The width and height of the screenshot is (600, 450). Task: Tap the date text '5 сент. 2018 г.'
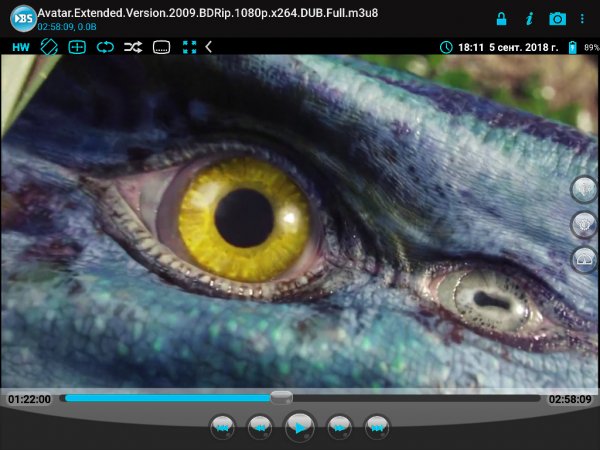click(x=523, y=47)
